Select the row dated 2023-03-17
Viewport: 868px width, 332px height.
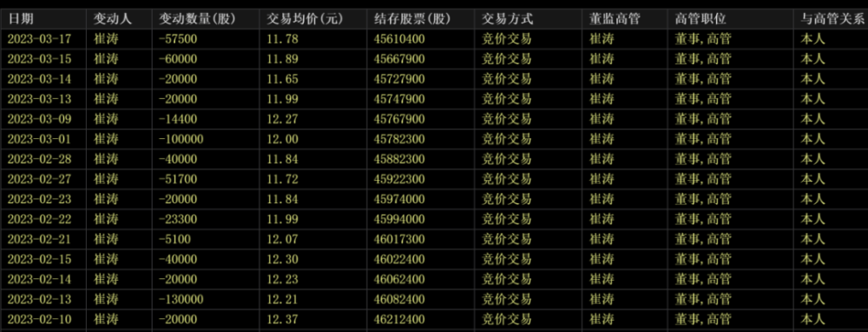tap(434, 39)
